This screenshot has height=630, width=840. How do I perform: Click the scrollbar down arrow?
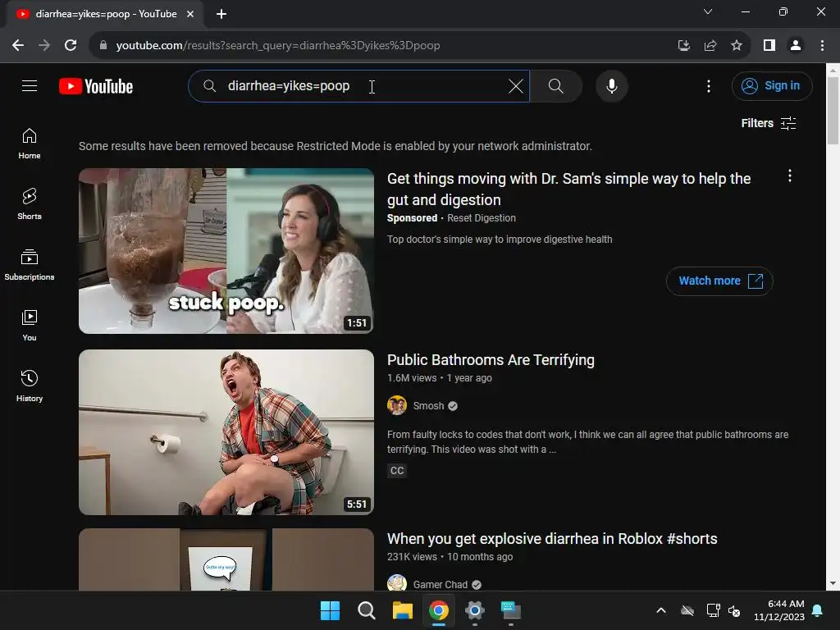click(x=833, y=584)
